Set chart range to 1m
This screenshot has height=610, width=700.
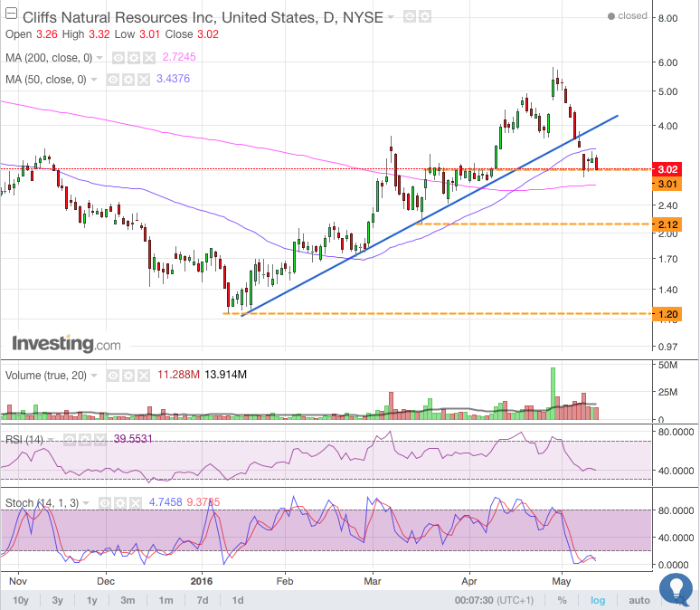(166, 600)
